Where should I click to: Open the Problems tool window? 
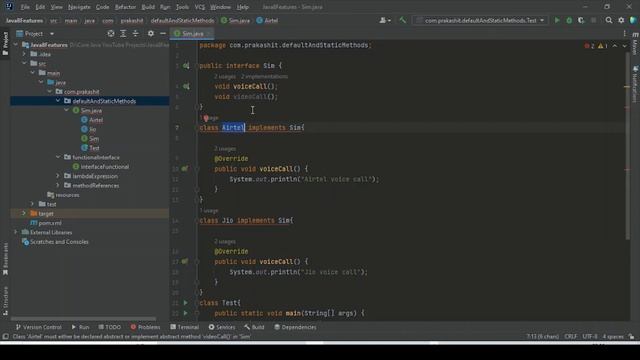[145, 327]
